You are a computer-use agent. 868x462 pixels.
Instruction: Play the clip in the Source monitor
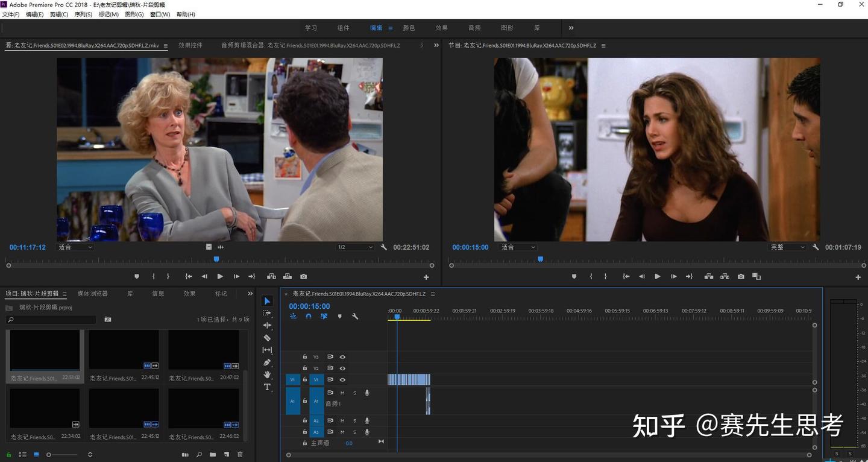click(220, 276)
